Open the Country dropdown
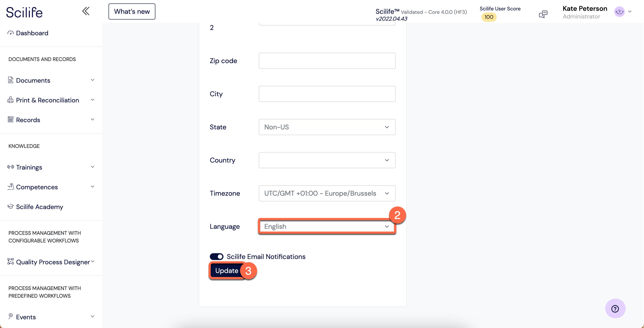 point(327,160)
